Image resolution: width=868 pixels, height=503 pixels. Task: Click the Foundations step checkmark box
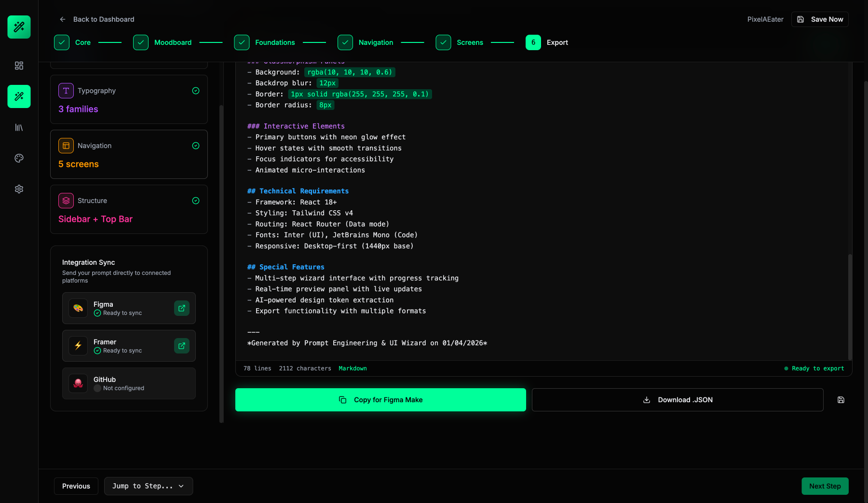click(x=242, y=42)
